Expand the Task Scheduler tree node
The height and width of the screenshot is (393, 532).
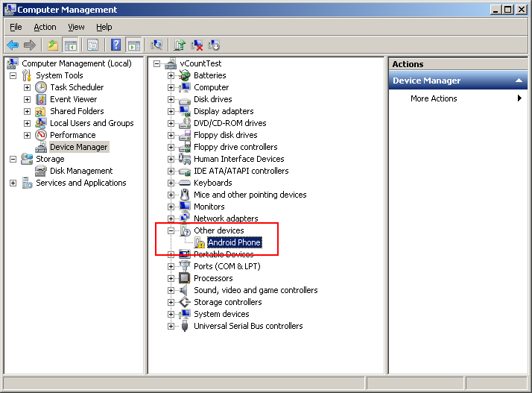coord(27,87)
